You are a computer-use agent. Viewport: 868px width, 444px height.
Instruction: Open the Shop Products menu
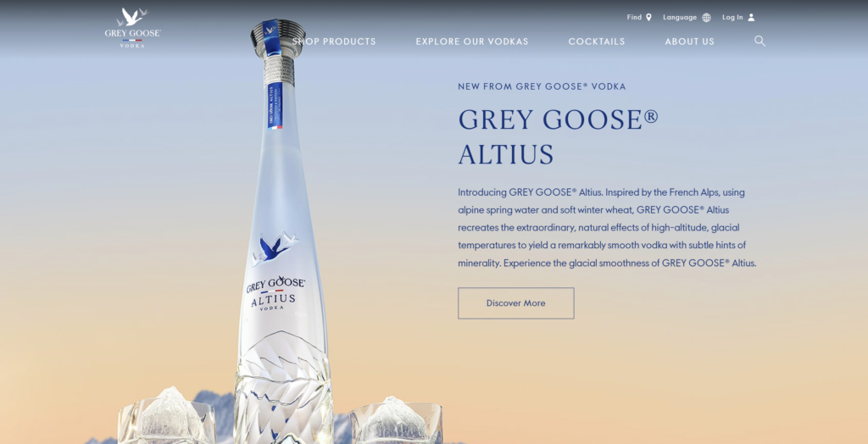pyautogui.click(x=334, y=42)
